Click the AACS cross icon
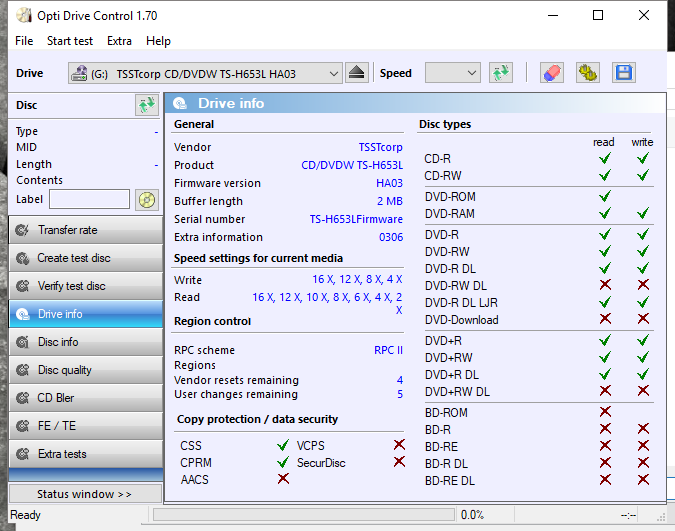The height and width of the screenshot is (531, 675). click(x=283, y=478)
